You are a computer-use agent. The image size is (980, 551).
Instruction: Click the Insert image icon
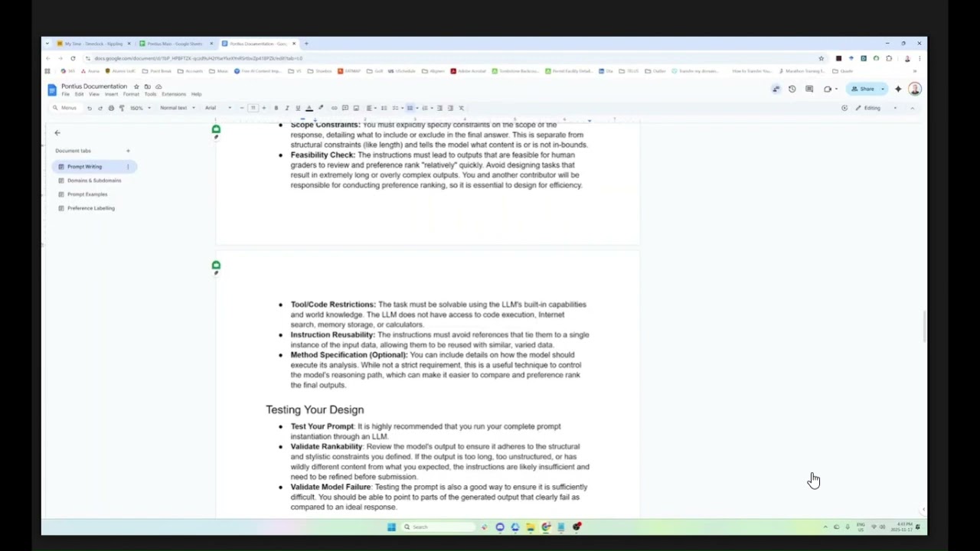pos(355,108)
